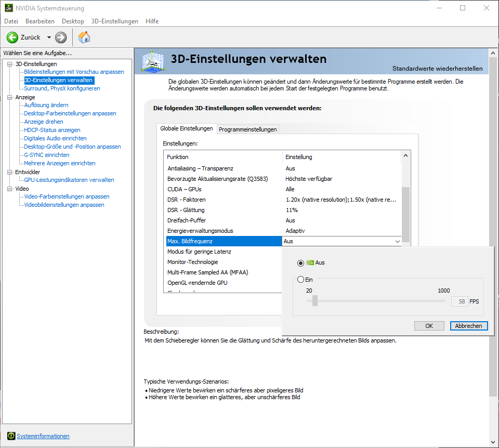
Task: Click the FPS slider handle
Action: tap(315, 301)
